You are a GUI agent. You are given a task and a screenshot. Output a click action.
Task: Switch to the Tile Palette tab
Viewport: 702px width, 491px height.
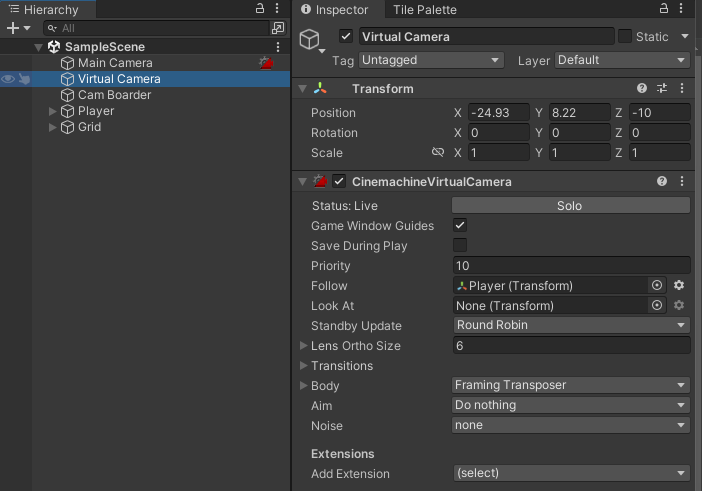pos(424,9)
